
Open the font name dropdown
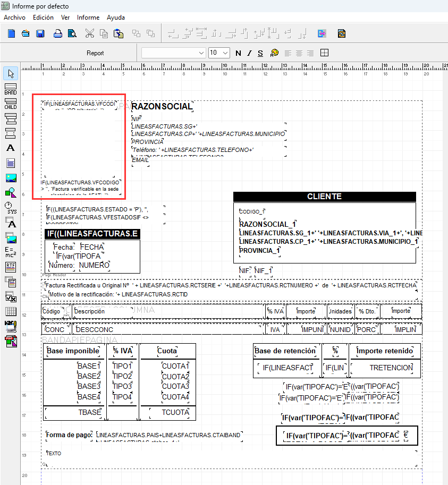click(201, 53)
